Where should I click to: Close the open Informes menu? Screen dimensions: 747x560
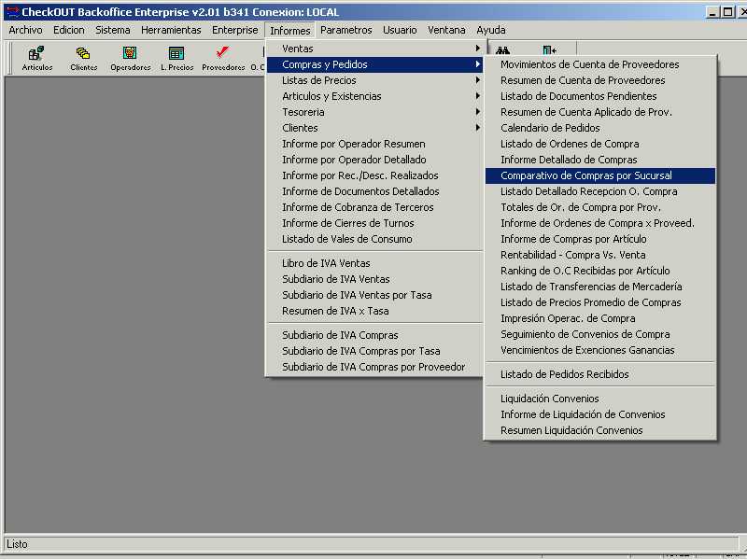pyautogui.click(x=289, y=31)
